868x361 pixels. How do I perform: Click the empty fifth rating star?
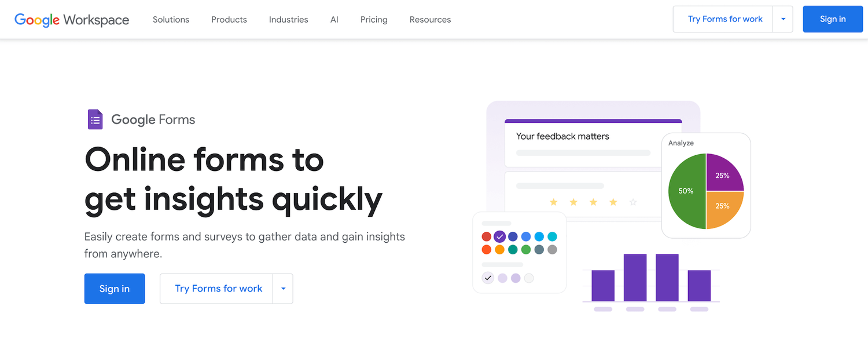[x=633, y=202]
